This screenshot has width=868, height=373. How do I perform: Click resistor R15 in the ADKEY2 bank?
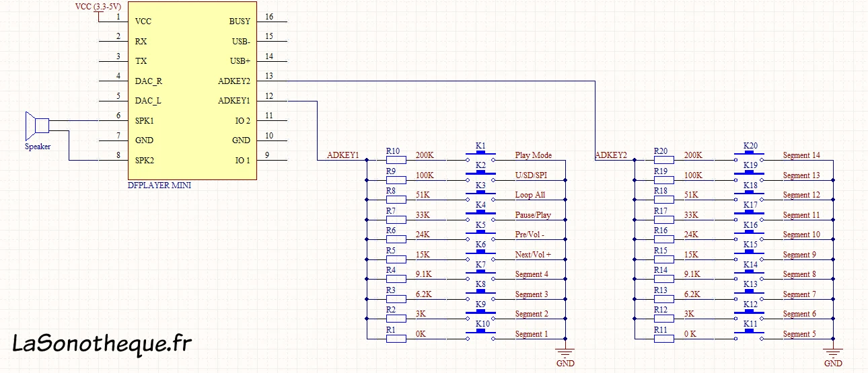(665, 260)
